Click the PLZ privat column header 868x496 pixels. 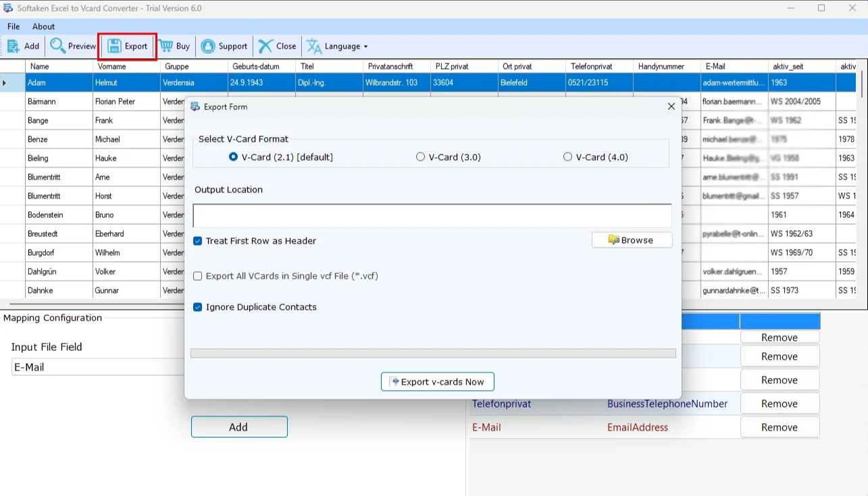pyautogui.click(x=464, y=66)
